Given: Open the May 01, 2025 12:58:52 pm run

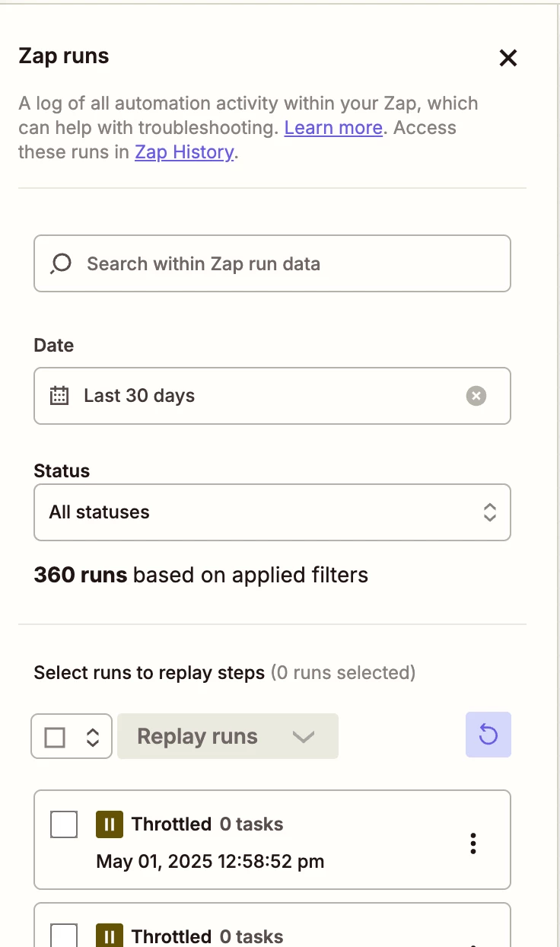Looking at the screenshot, I should [x=272, y=840].
